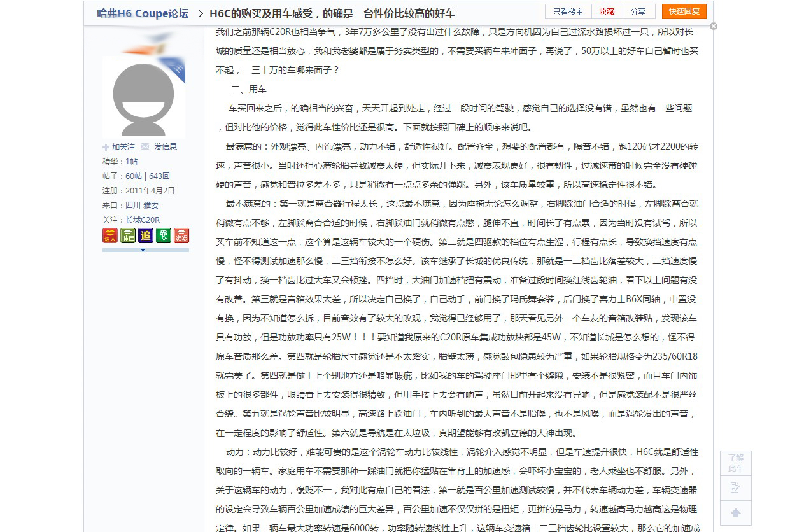Image resolution: width=790 pixels, height=532 pixels.
Task: Open the 了解此车 floating panel
Action: pos(736,461)
